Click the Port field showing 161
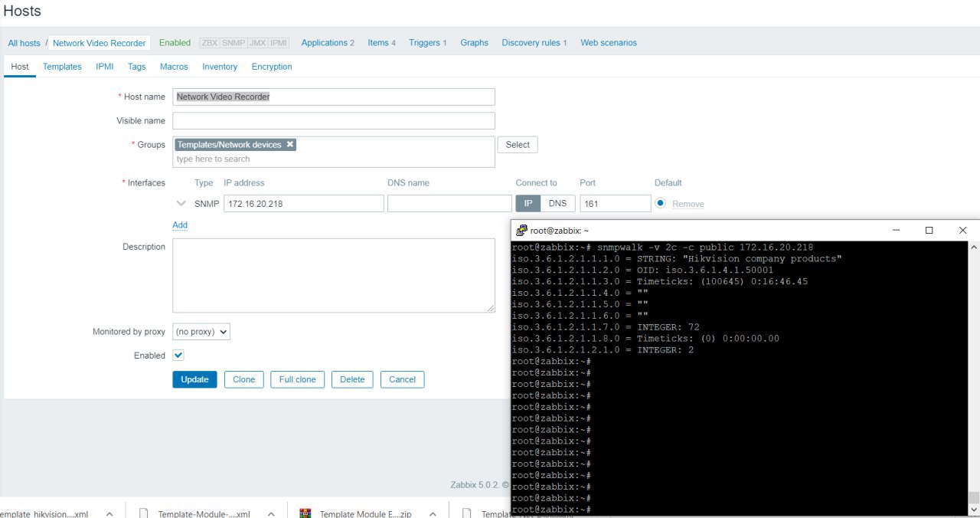 [x=616, y=203]
